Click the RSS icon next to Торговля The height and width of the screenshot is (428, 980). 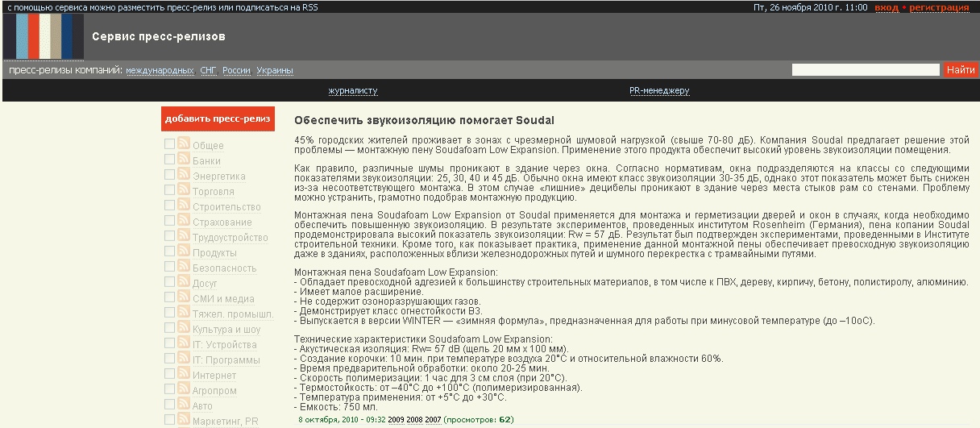[x=184, y=190]
